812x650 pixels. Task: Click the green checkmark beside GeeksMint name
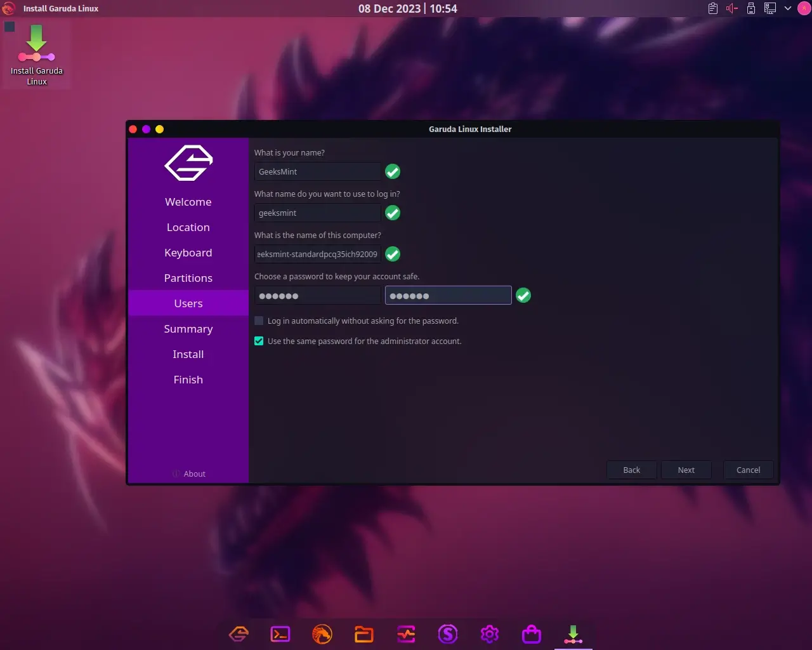click(393, 171)
